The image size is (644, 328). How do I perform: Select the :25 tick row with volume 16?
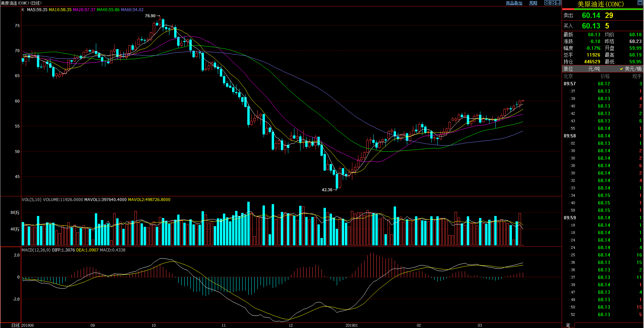(x=603, y=255)
